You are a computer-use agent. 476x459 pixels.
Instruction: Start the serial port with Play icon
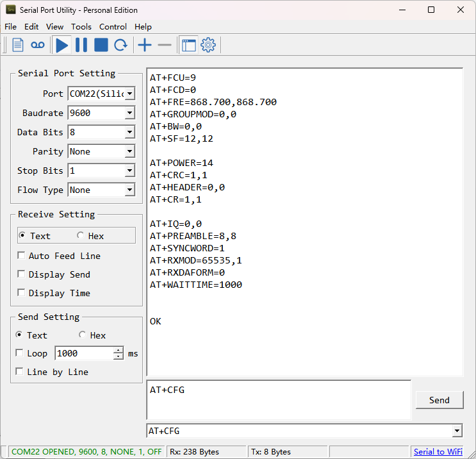[x=62, y=46]
